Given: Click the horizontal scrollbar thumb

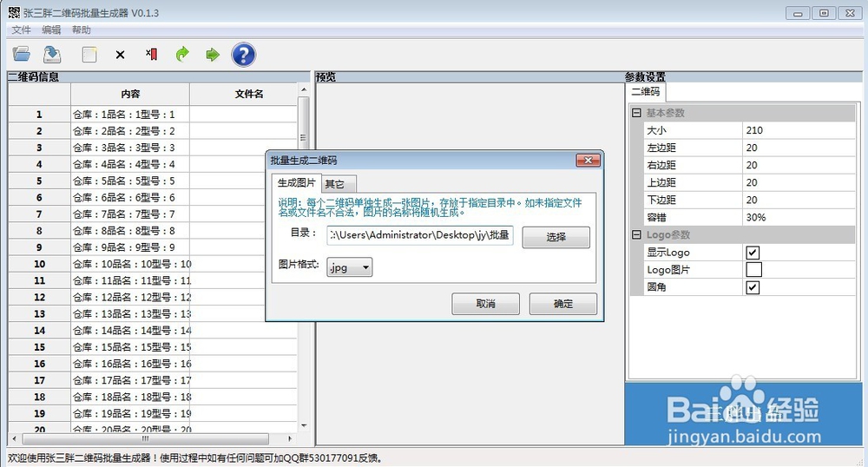Looking at the screenshot, I should pos(145,438).
